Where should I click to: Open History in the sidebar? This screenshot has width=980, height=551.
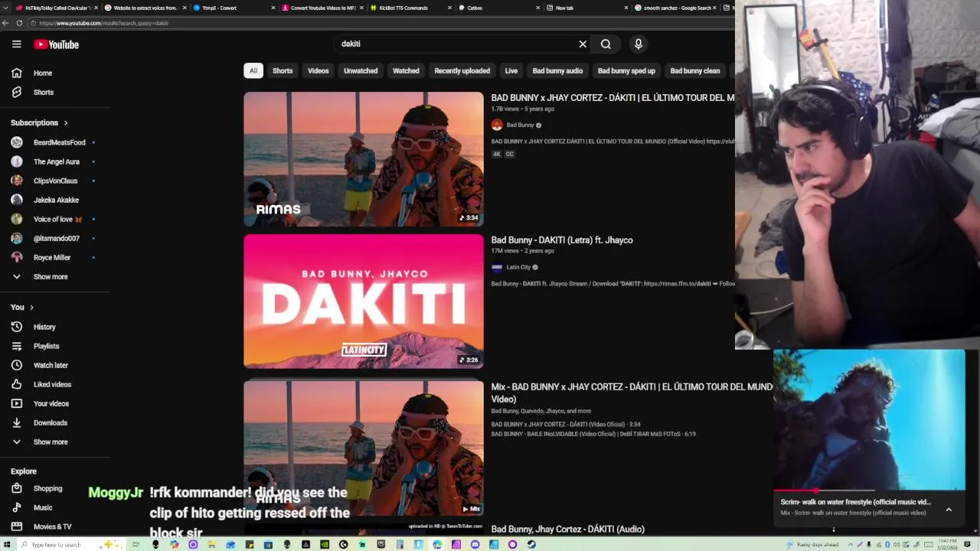(44, 327)
